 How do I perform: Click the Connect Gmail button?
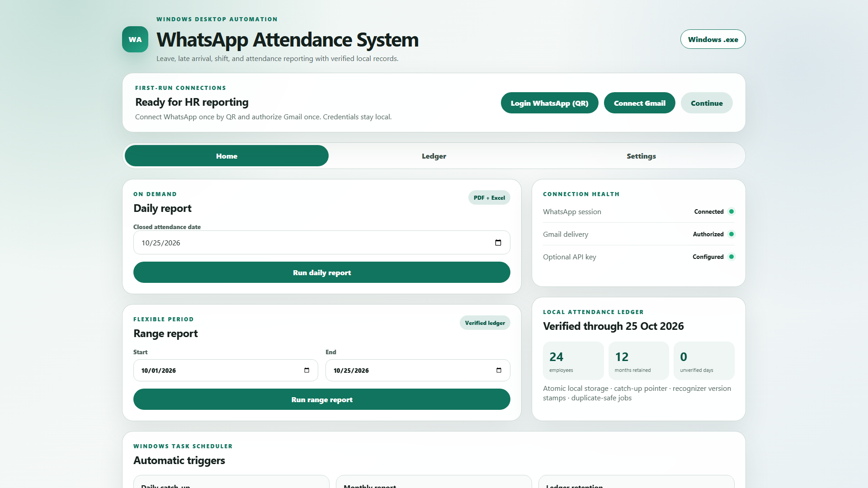639,103
